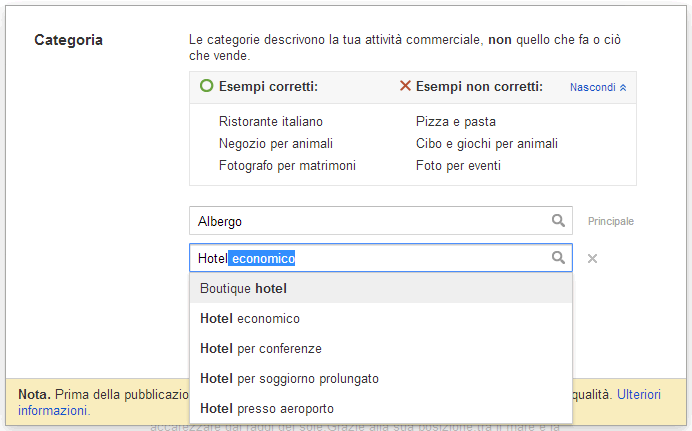Screen dimensions: 692x431
Task: Click the Principale label
Action: pyautogui.click(x=610, y=222)
